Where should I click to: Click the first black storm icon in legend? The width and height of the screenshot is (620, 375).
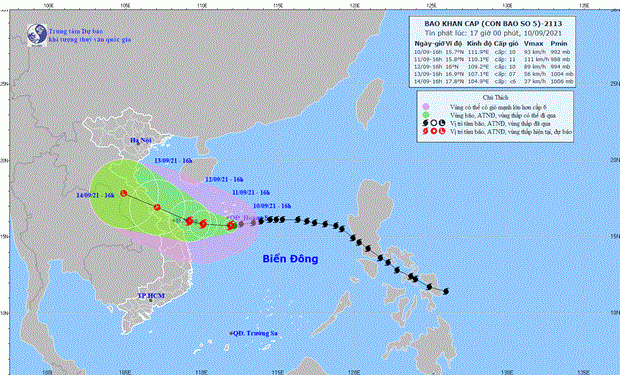tap(425, 123)
